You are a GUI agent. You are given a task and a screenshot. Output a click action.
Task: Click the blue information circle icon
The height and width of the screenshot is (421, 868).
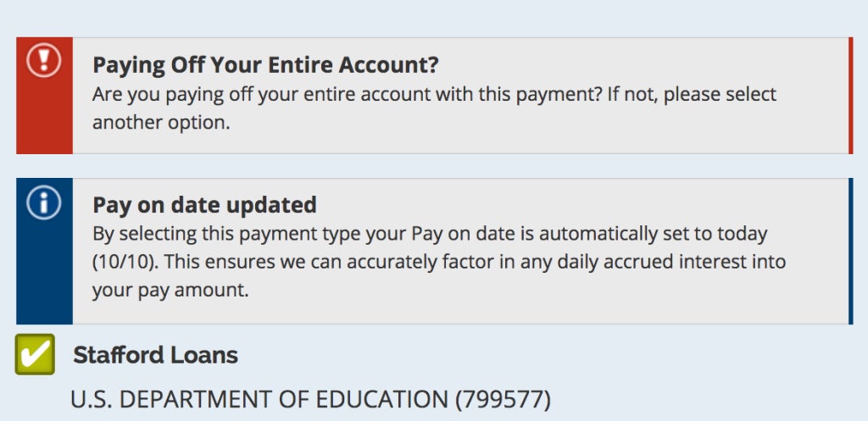click(x=44, y=202)
